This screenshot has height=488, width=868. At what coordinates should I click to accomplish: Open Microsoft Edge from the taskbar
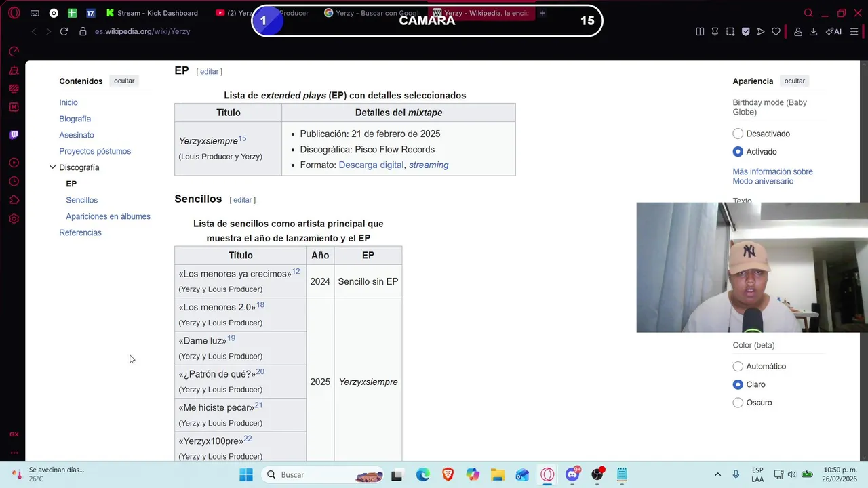pos(422,474)
